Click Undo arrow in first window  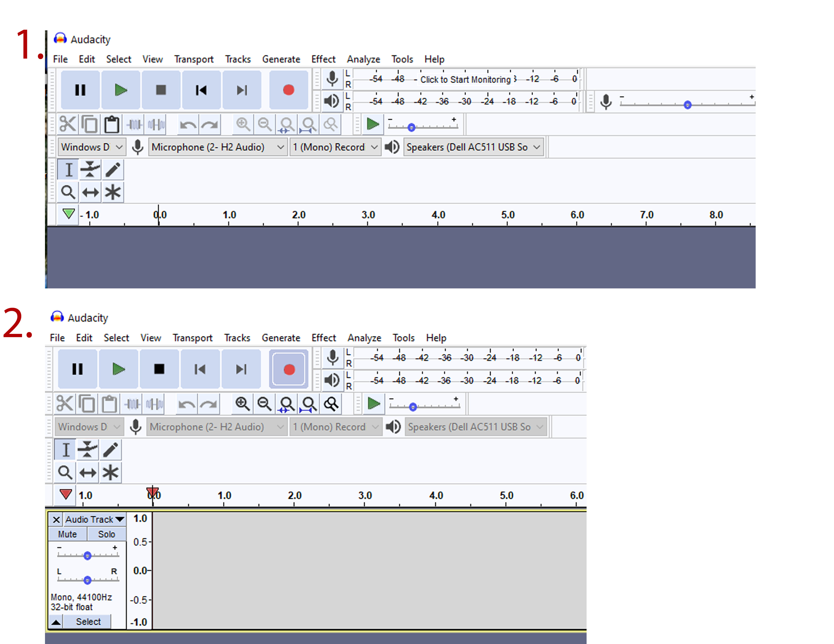click(188, 124)
